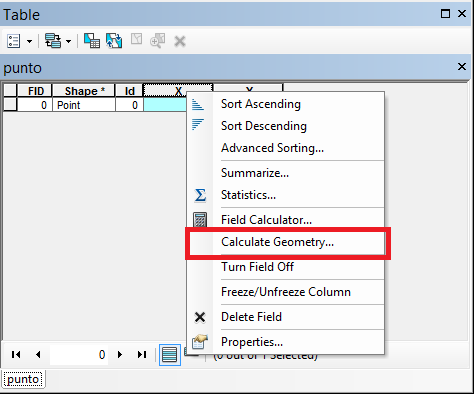This screenshot has width=474, height=394.
Task: Close the punto table pane
Action: pyautogui.click(x=462, y=67)
